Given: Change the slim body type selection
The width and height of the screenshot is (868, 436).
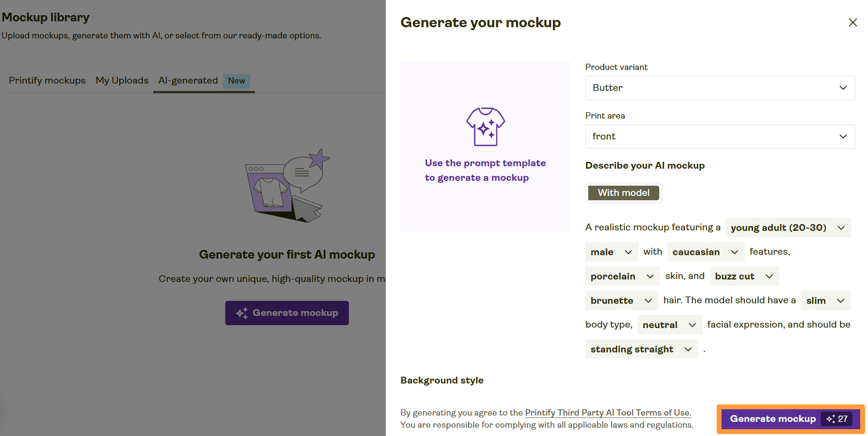Looking at the screenshot, I should click(825, 300).
